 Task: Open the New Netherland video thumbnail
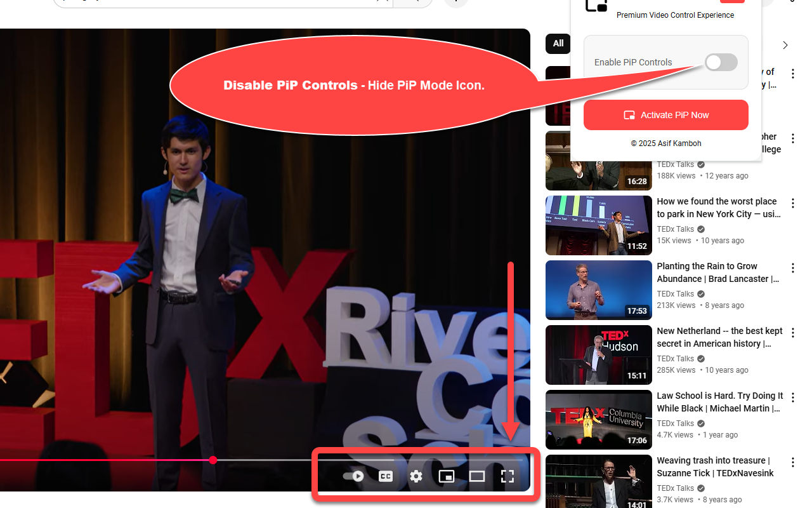[598, 355]
